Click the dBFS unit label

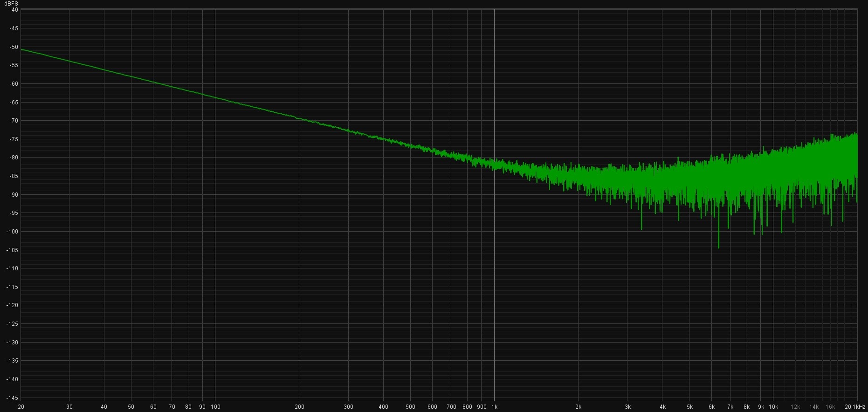pos(11,4)
